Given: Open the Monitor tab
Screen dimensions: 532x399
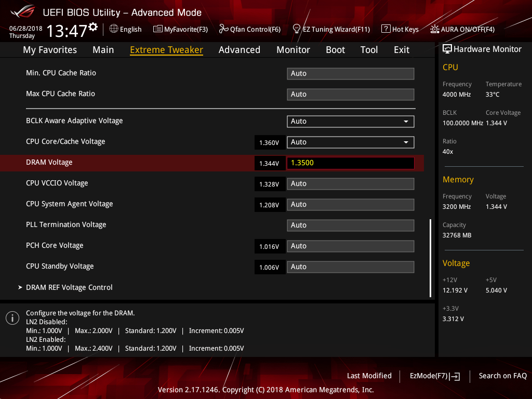Looking at the screenshot, I should point(293,50).
